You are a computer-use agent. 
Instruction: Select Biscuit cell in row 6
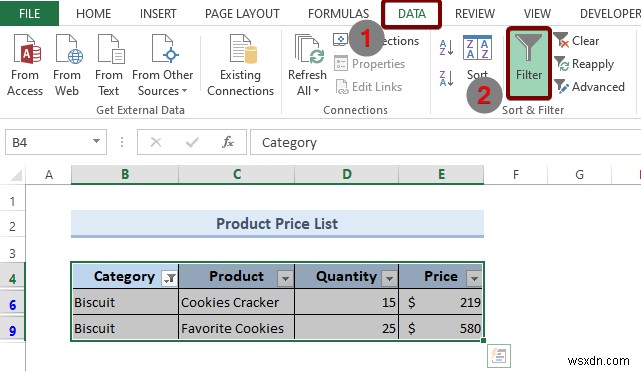coord(125,302)
